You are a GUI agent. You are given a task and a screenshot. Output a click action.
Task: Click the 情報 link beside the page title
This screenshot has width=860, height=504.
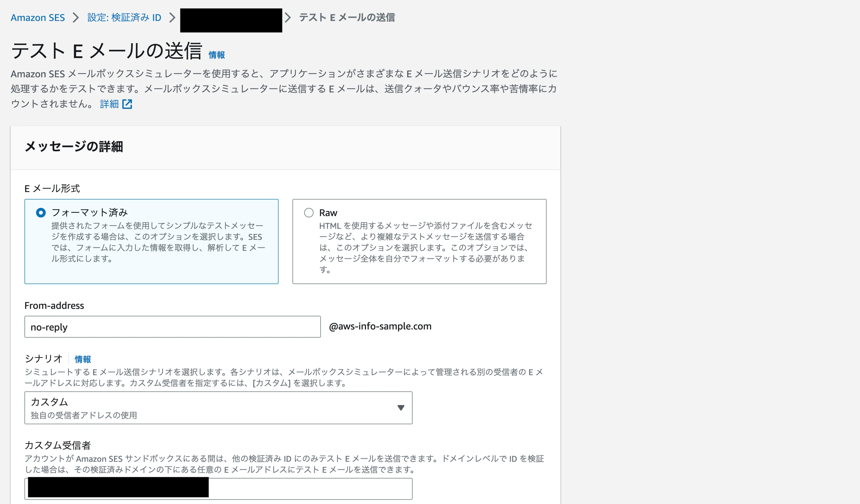coord(217,54)
